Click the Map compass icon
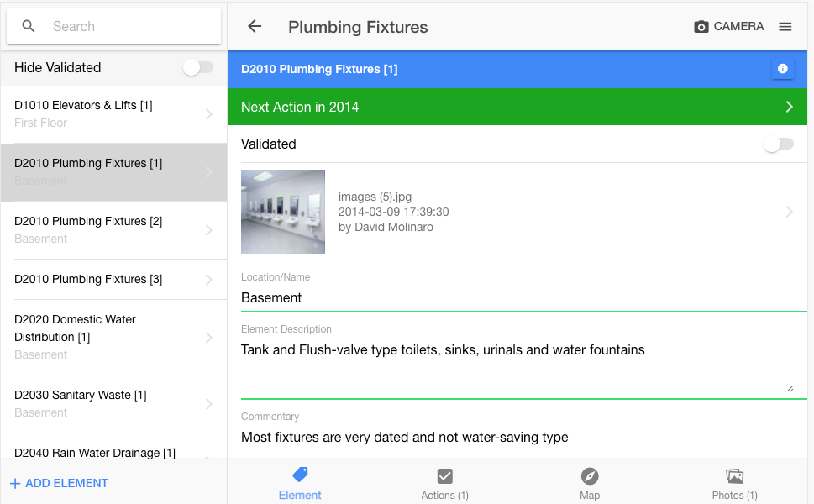The image size is (814, 504). point(590,476)
